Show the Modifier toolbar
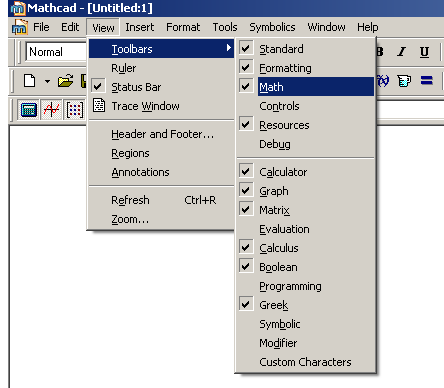 tap(306, 343)
